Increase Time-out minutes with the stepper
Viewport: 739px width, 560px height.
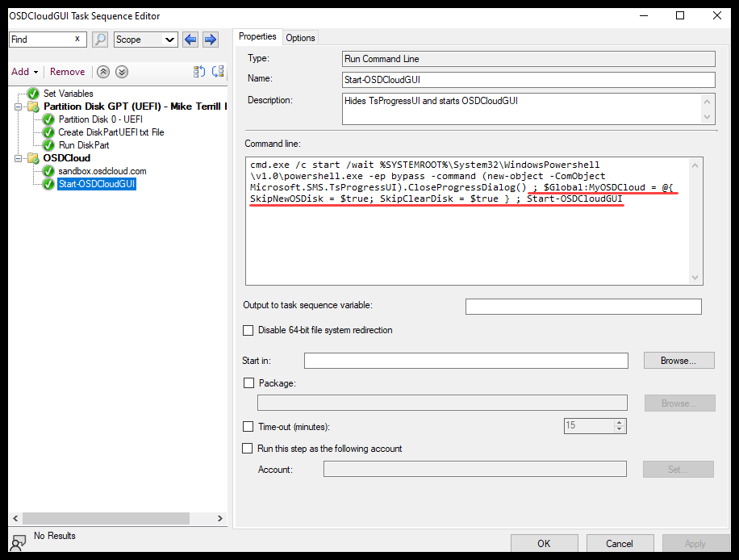pyautogui.click(x=620, y=421)
